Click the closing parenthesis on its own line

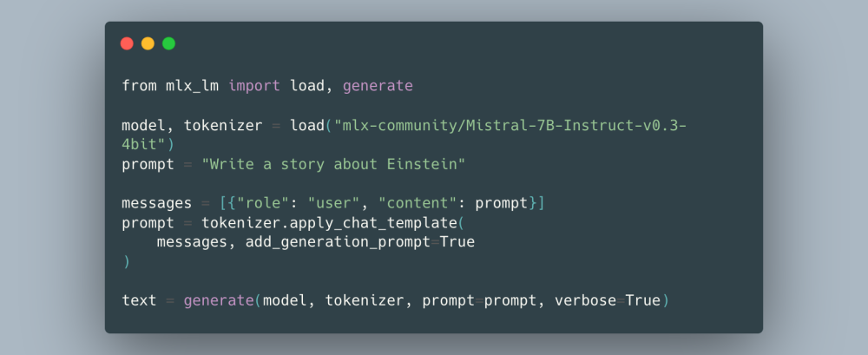[x=126, y=262]
